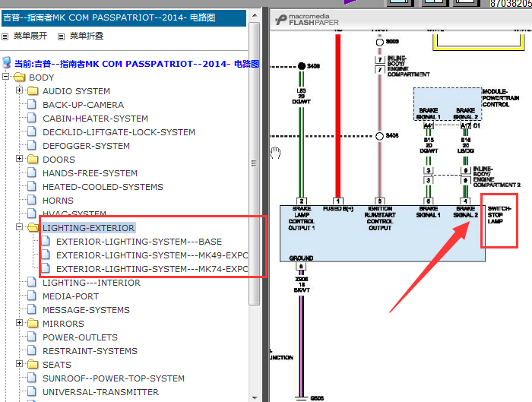Click the BACK-UP-CAMERA document icon
Image resolution: width=532 pixels, height=402 pixels.
click(32, 104)
